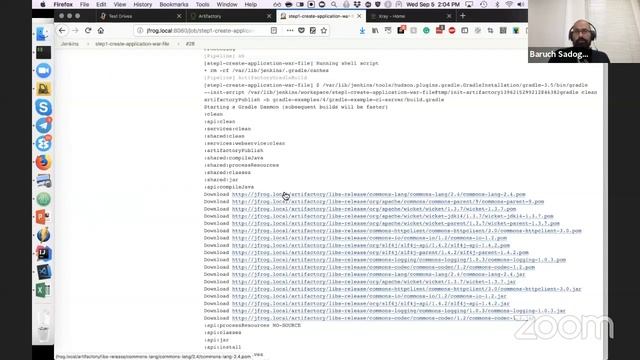Open the commons-httpclient-3.0.jar link
The height and width of the screenshot is (360, 640).
click(x=407, y=289)
